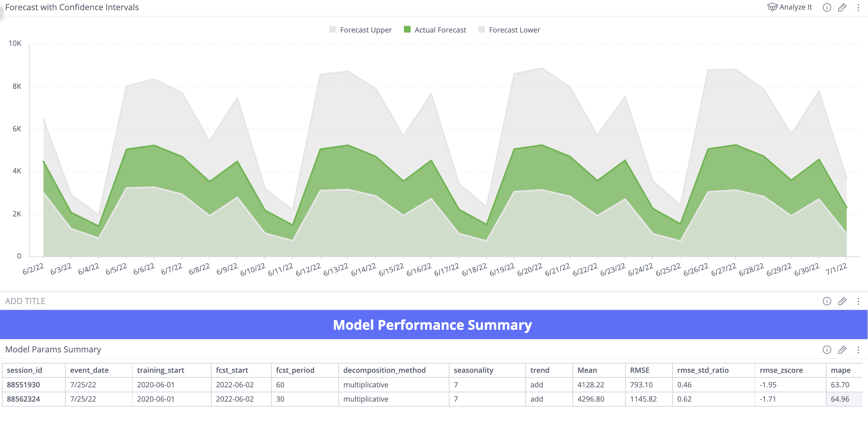Screen dimensions: 868x427
Task: Expand ADD TITLE panel three-dot menu
Action: pos(858,301)
